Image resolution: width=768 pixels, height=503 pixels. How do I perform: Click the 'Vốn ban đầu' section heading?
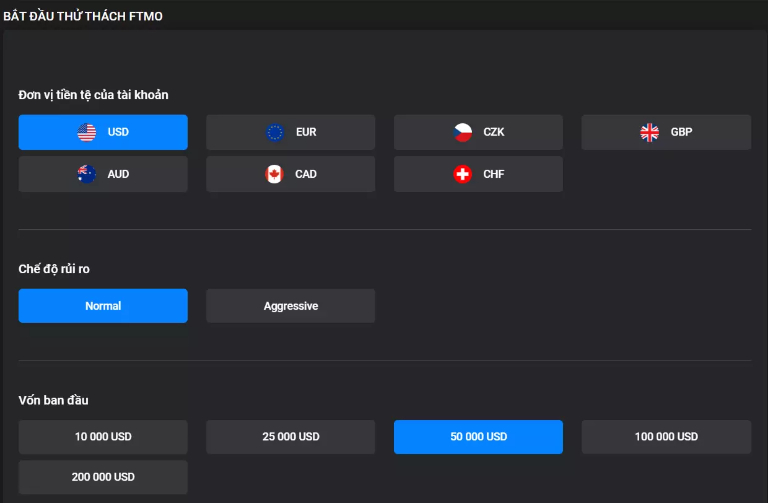pos(54,400)
